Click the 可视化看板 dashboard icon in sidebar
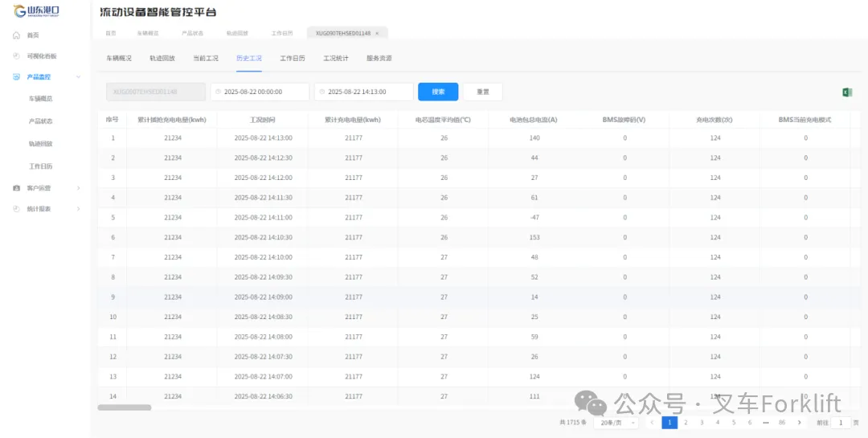The width and height of the screenshot is (868, 438). (x=17, y=56)
